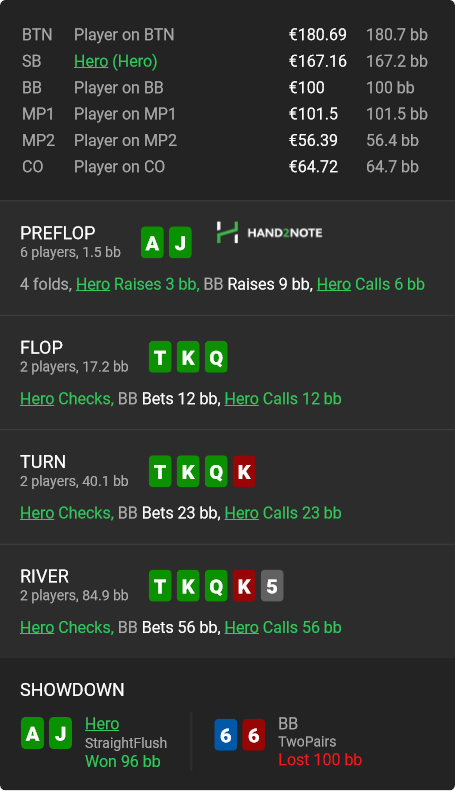Click the preflop Ace card icon
This screenshot has height=791, width=455.
coord(152,243)
